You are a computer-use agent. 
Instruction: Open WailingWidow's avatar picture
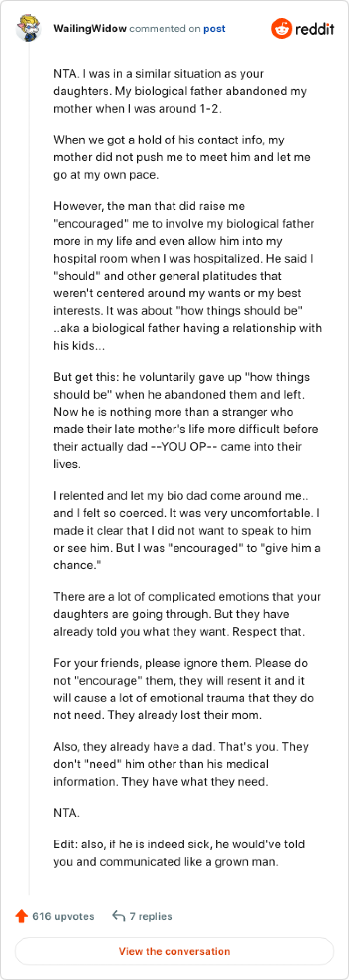pyautogui.click(x=29, y=29)
